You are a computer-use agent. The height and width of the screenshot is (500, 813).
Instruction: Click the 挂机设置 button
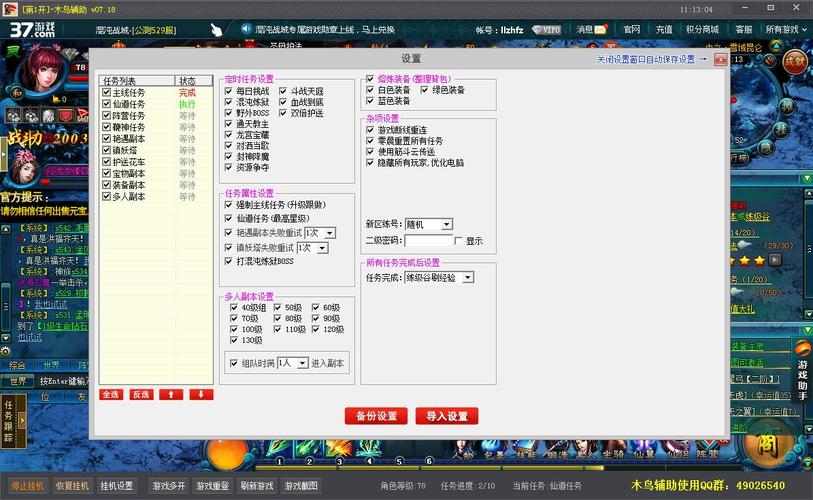(x=117, y=486)
